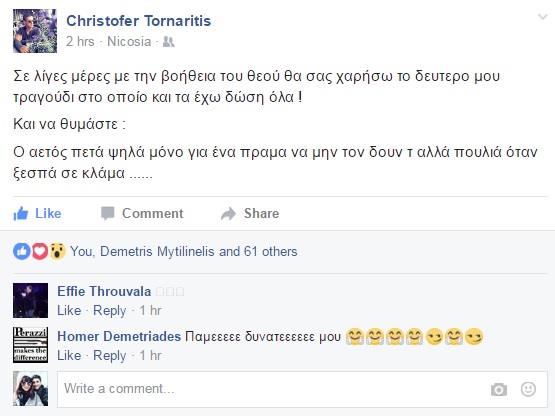Click the friends audience icon near Nicosia
Image resolution: width=555 pixels, height=416 pixels.
(168, 42)
